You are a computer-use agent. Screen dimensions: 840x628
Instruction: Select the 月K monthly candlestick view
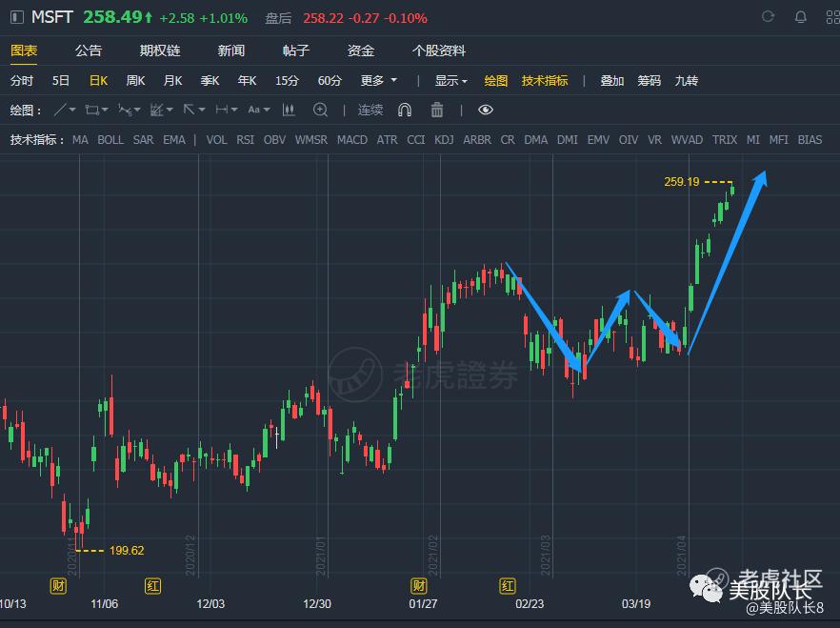[172, 81]
